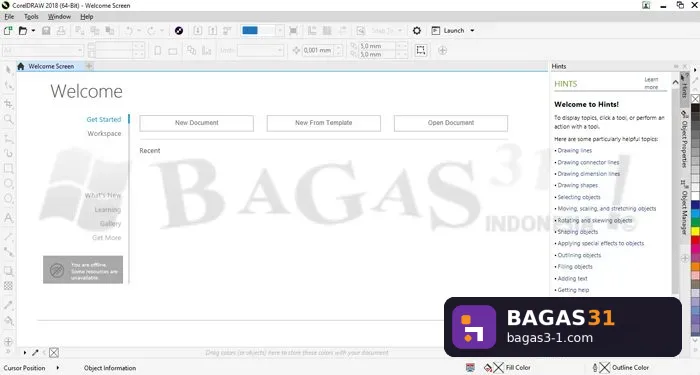Select the Color Eyedropper tool
This screenshot has width=700, height=375.
8,305
